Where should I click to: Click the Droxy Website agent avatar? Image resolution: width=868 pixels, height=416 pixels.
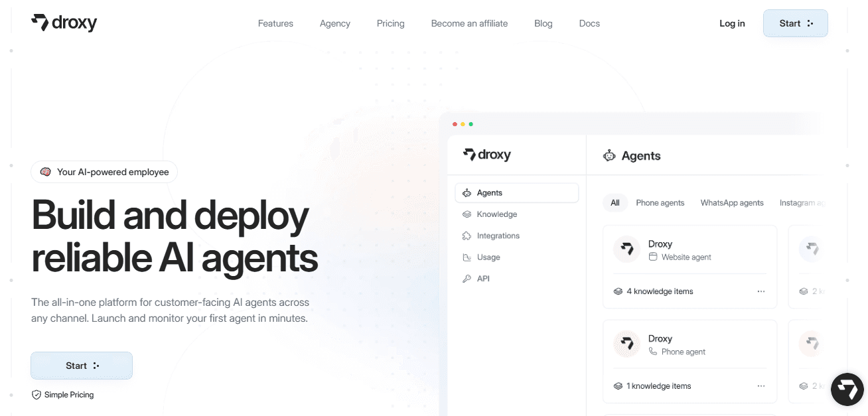click(626, 249)
